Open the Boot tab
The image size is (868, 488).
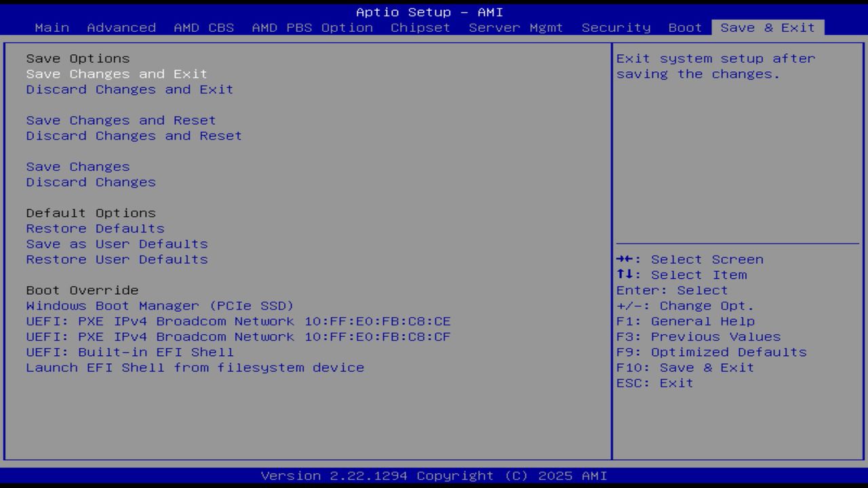pyautogui.click(x=684, y=28)
